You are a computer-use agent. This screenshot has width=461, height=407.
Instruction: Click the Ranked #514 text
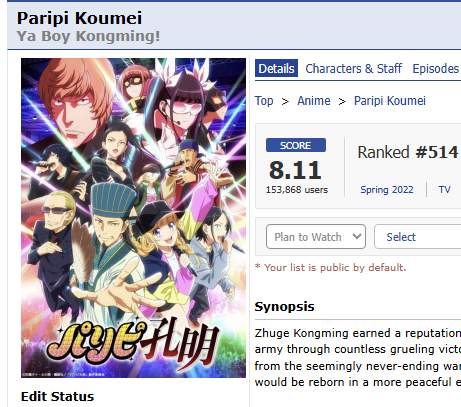pos(408,152)
